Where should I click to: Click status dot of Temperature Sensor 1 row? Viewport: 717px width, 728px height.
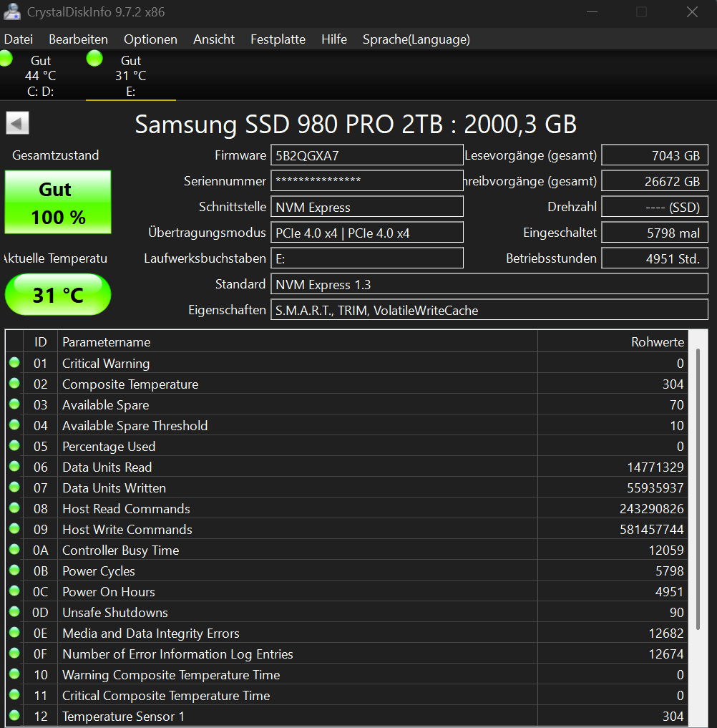14,715
